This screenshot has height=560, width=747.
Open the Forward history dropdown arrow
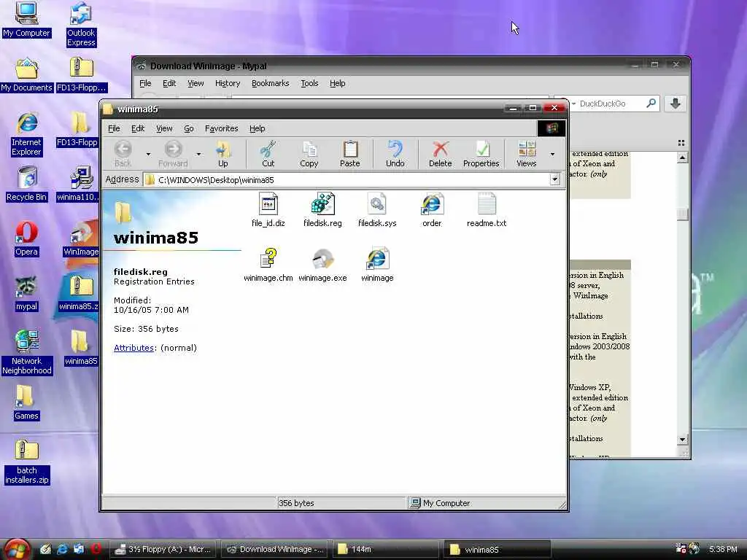(x=198, y=154)
